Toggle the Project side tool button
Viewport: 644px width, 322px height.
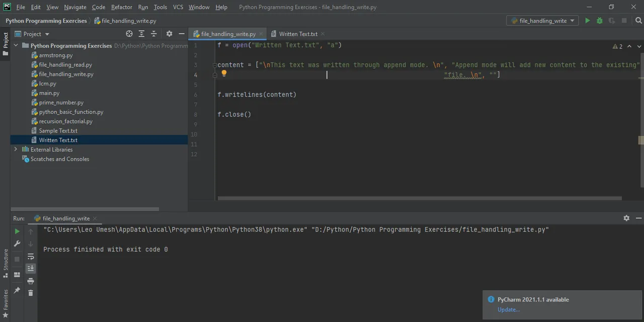[x=5, y=44]
